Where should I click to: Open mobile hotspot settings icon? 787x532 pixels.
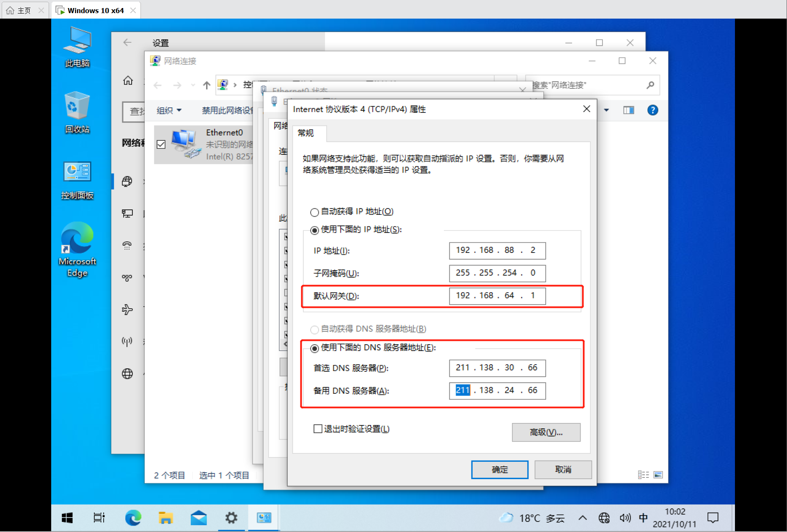point(127,341)
